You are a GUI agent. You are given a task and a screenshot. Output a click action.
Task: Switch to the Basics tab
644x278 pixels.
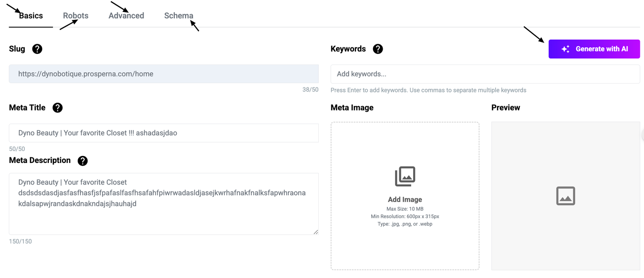[31, 16]
